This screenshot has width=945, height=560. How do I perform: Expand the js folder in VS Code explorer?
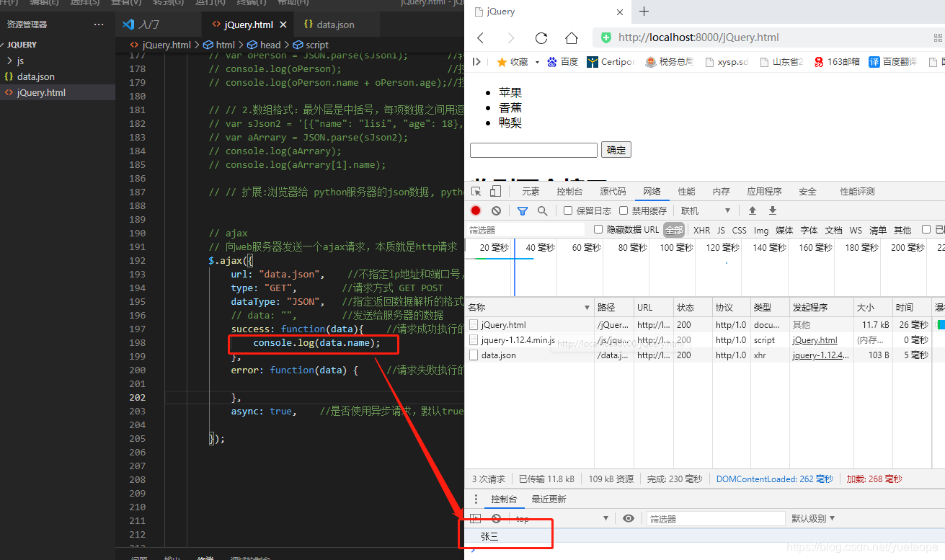click(x=58, y=61)
